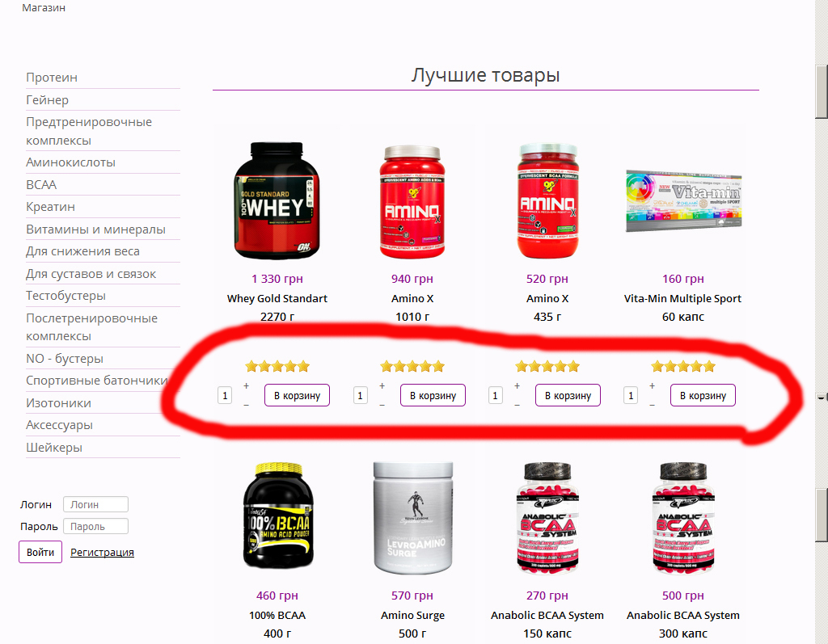This screenshot has width=828, height=644.
Task: Open the Протеин category
Action: 52,78
